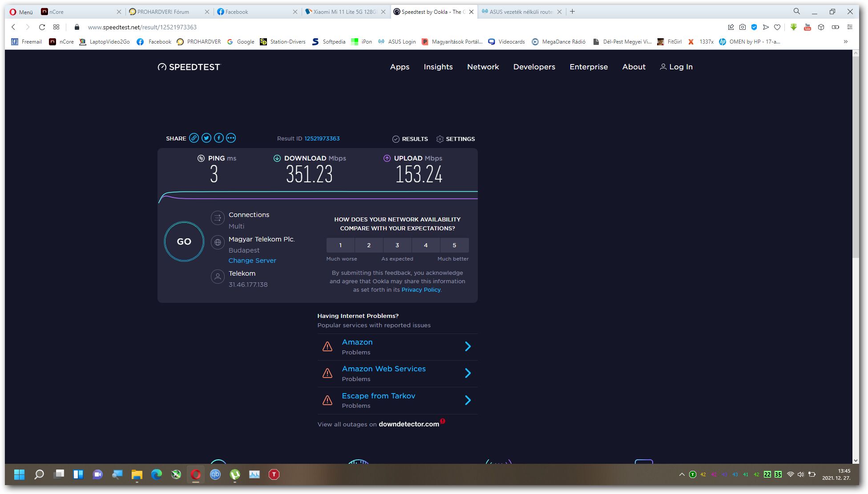
Task: Click the blue ad blocker shield icon
Action: click(754, 27)
